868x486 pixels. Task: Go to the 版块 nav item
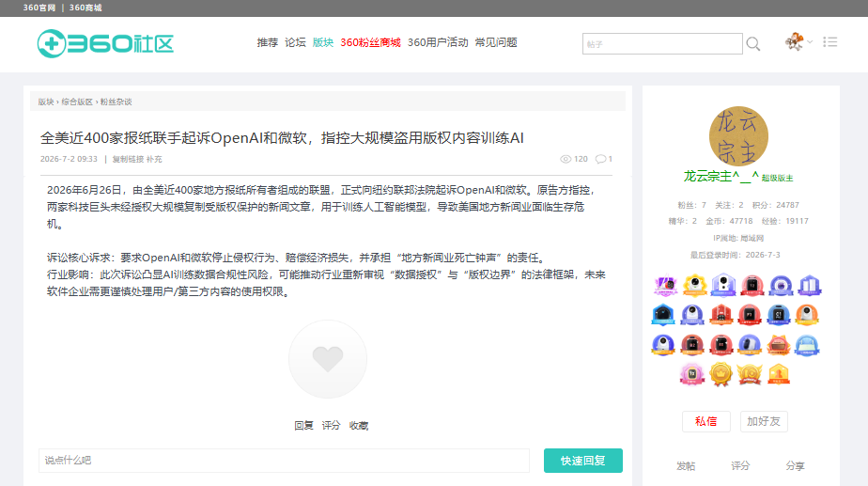pos(323,42)
